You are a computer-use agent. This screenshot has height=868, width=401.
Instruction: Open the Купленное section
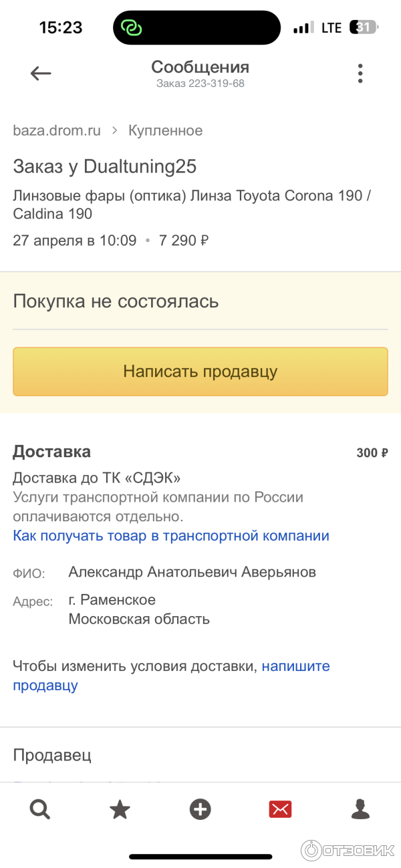(166, 130)
